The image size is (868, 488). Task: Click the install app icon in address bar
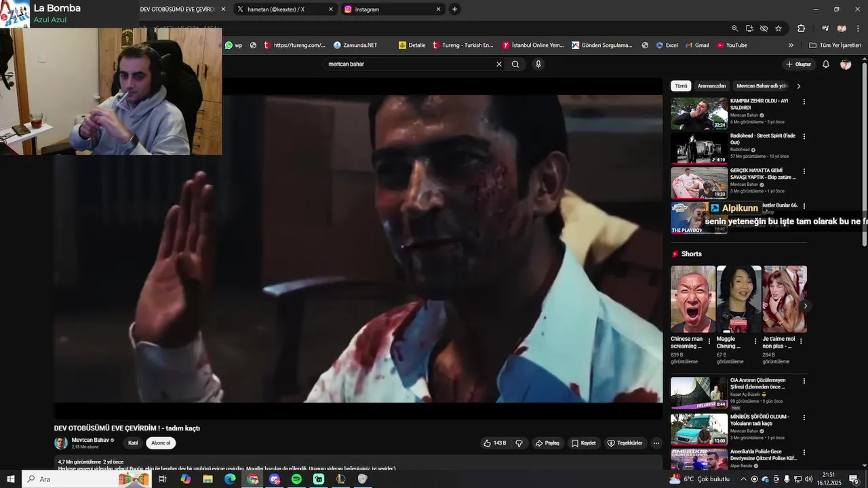coord(749,28)
